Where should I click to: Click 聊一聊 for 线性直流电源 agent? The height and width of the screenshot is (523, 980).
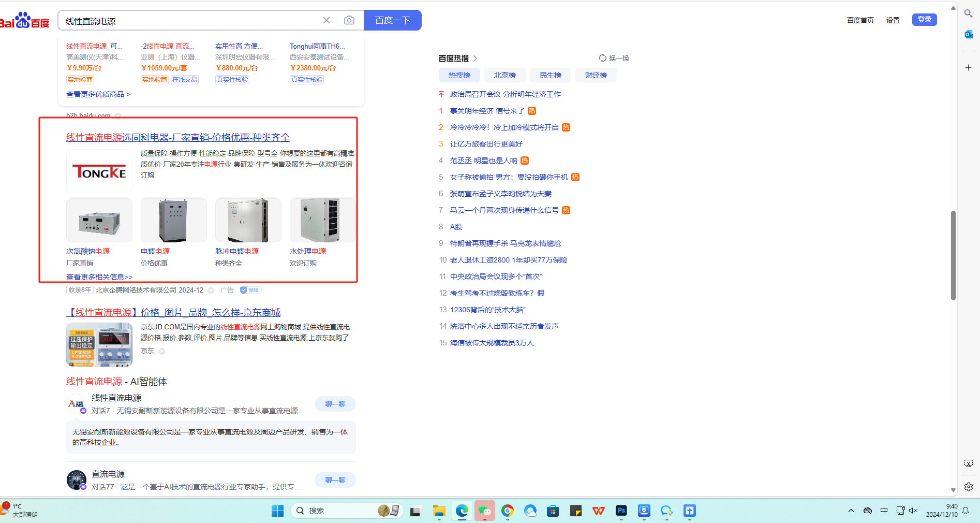335,404
